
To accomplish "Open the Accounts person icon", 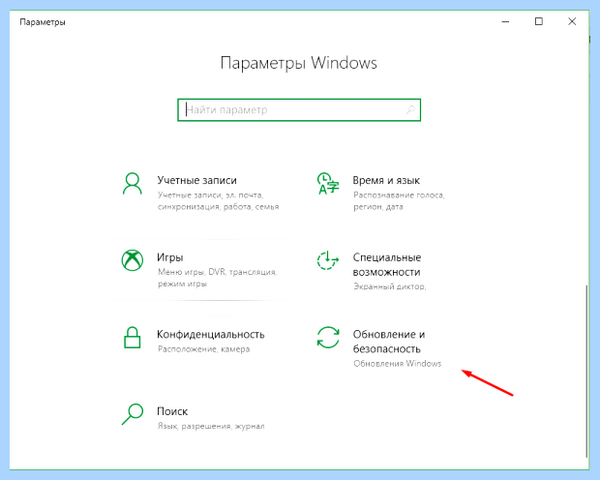I will [x=132, y=184].
